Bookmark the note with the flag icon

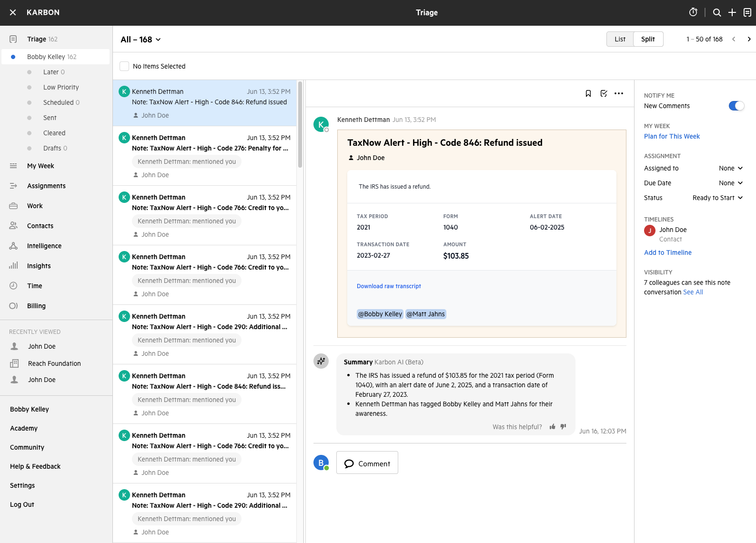pos(588,93)
